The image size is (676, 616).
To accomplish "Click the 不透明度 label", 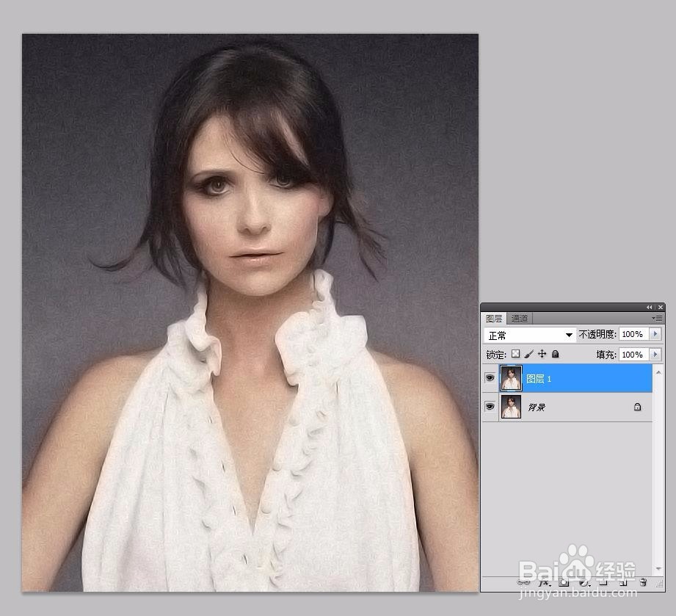I will 597,334.
